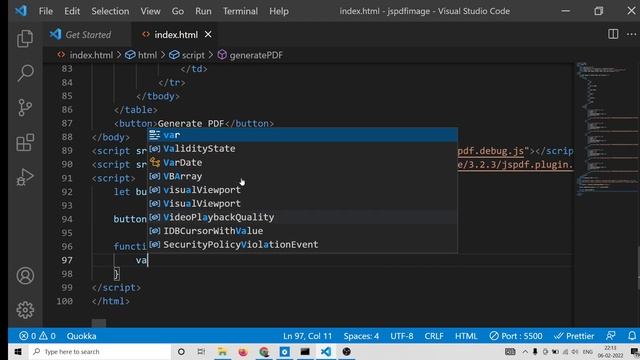
Task: Open the terminal app on the taskbar
Action: click(305, 351)
